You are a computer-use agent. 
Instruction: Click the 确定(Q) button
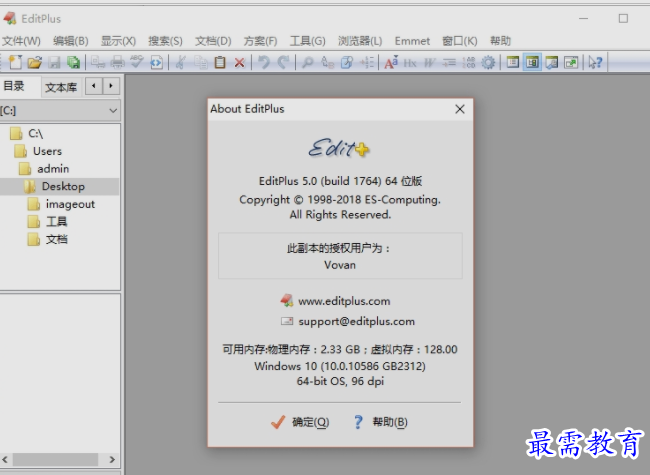coord(300,422)
